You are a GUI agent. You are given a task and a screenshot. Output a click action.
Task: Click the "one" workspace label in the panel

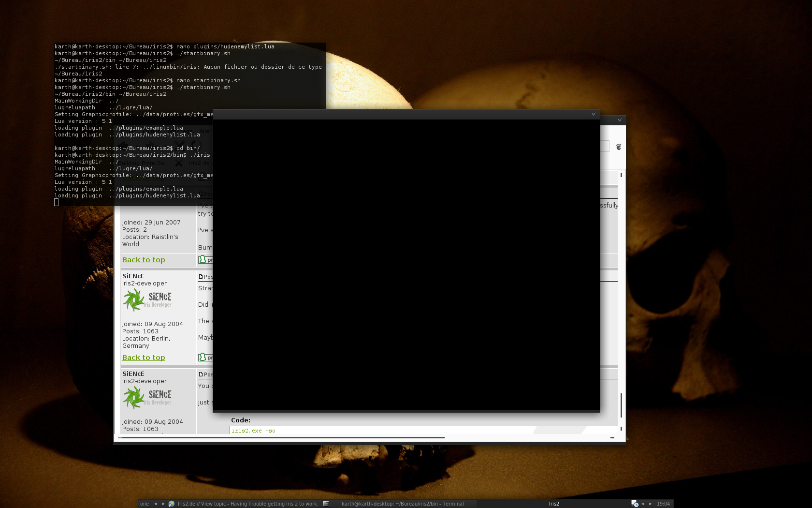click(145, 504)
